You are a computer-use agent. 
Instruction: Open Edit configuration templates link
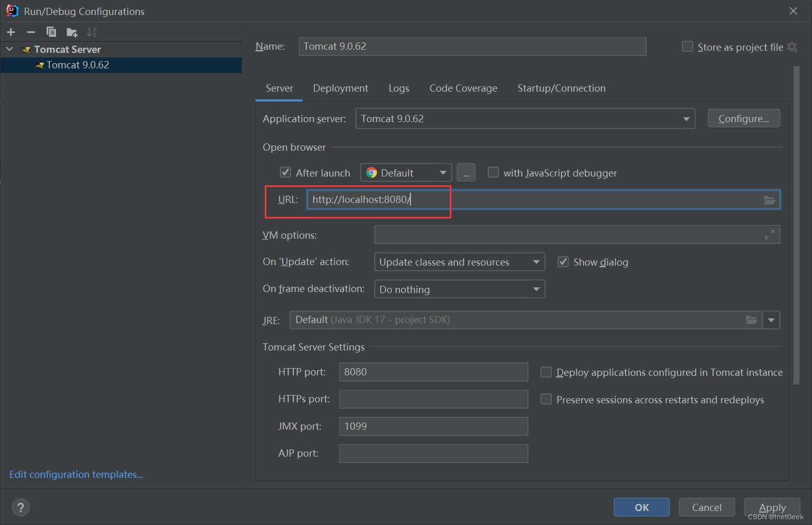[76, 474]
